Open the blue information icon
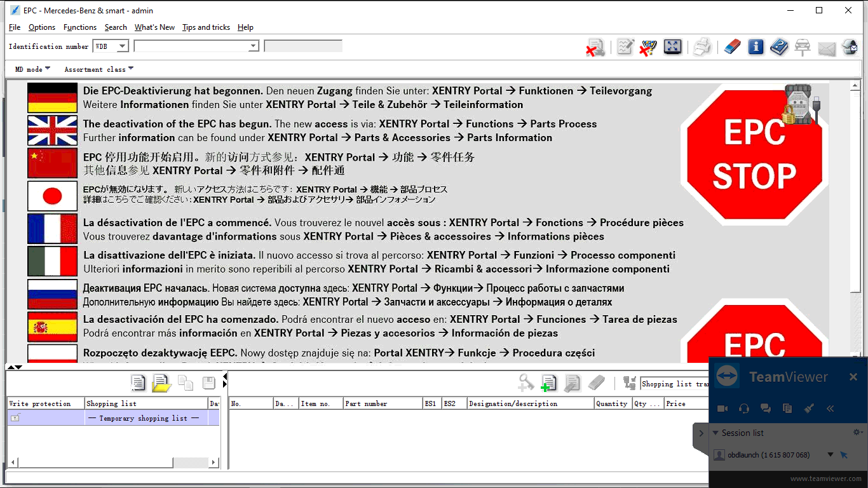 point(756,47)
